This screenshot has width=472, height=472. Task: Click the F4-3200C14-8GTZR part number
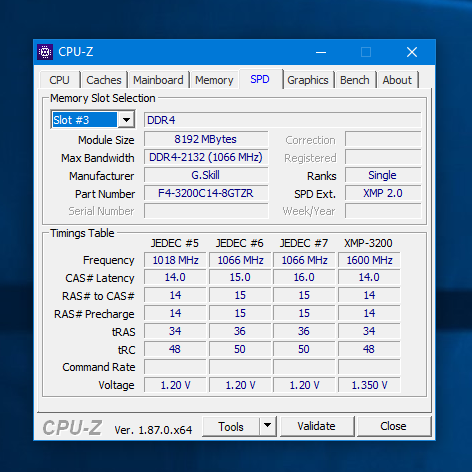tap(206, 193)
